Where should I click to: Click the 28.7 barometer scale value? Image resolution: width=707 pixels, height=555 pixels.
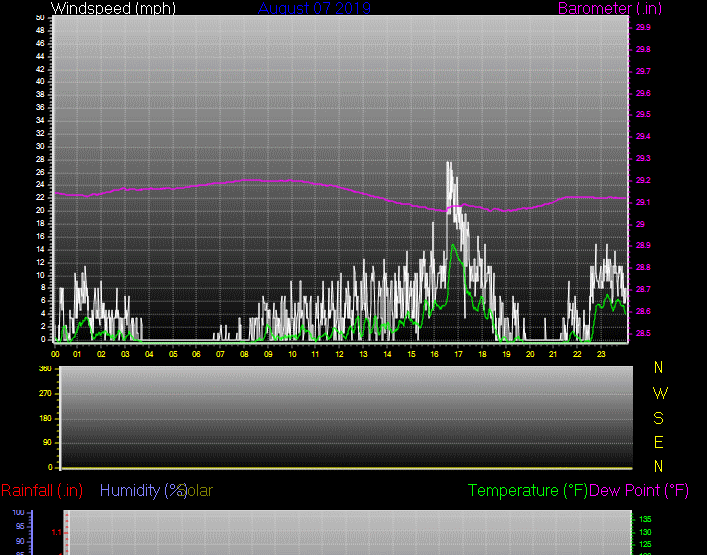coord(643,289)
